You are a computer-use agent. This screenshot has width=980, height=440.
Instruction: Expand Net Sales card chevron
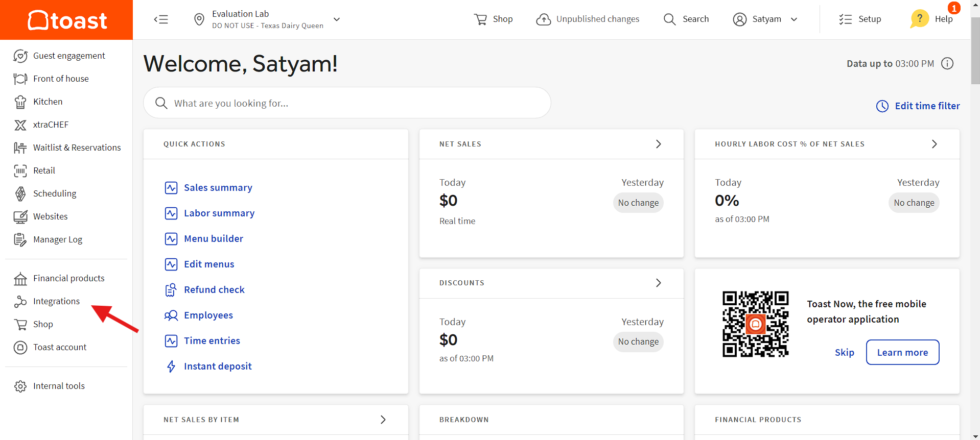659,144
